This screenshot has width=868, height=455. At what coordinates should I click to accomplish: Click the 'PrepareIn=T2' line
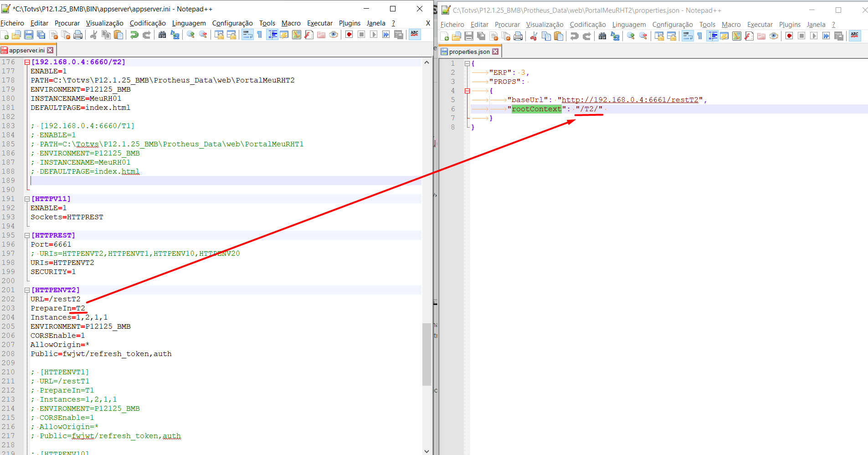coord(58,308)
